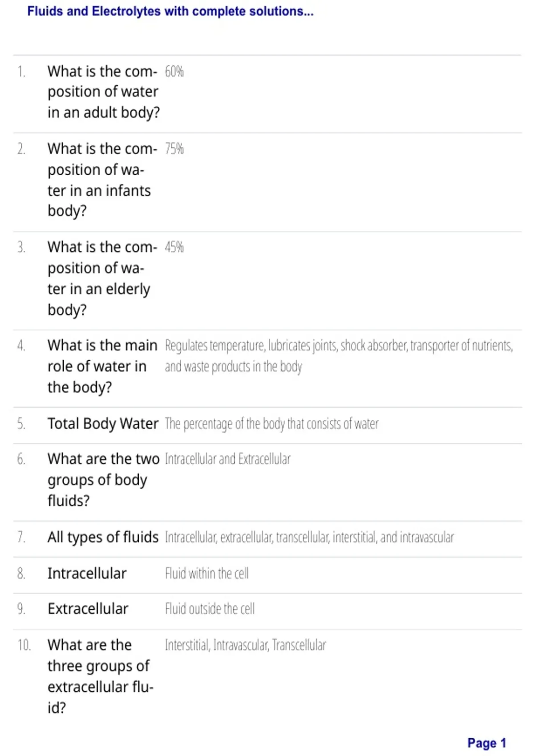Click the document title 'Fluids and Electrolytes with complete solutions'

170,11
